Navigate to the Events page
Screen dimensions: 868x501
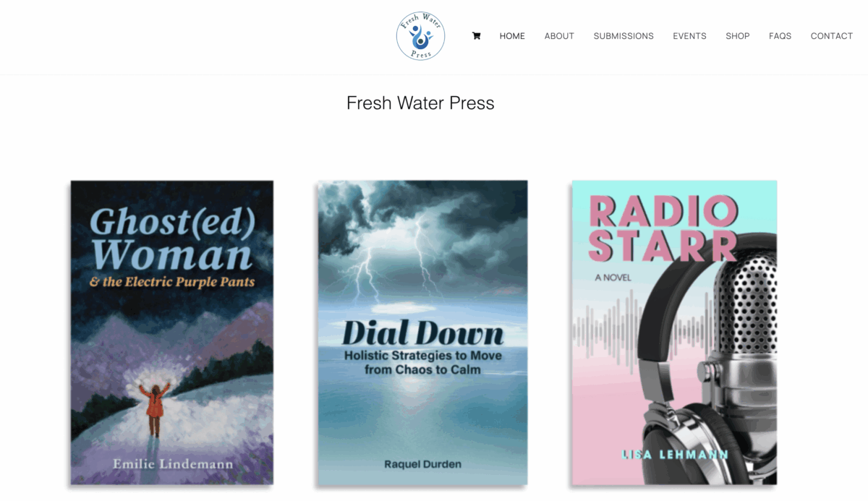(x=689, y=36)
